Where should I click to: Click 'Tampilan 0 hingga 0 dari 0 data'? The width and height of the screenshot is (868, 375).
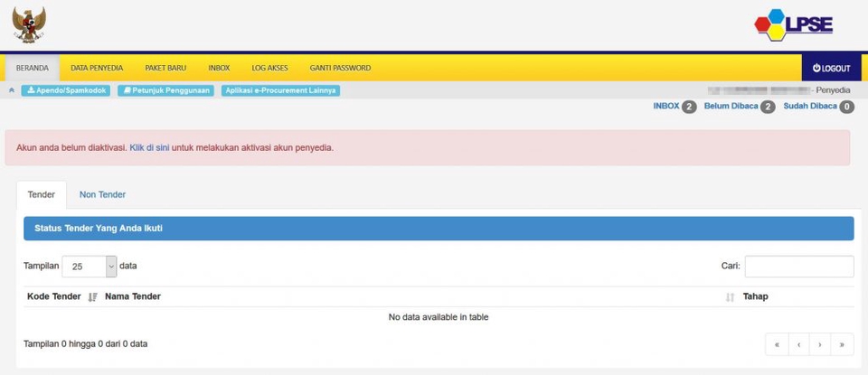(x=85, y=343)
